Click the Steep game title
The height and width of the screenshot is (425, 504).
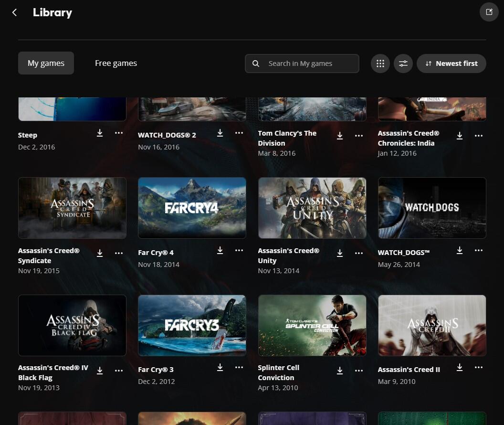coord(28,135)
